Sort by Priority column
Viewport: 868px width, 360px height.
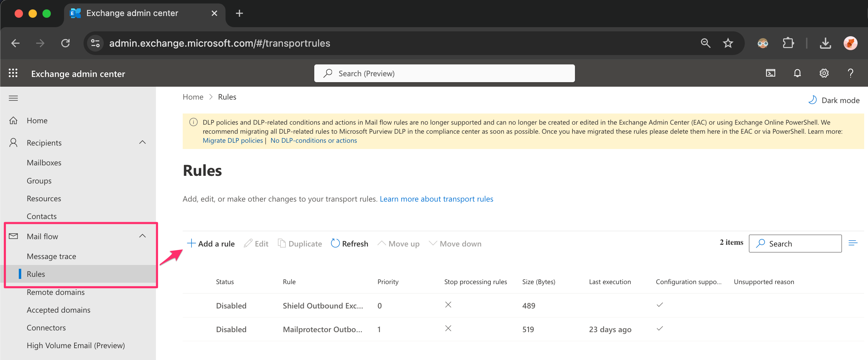click(x=388, y=282)
